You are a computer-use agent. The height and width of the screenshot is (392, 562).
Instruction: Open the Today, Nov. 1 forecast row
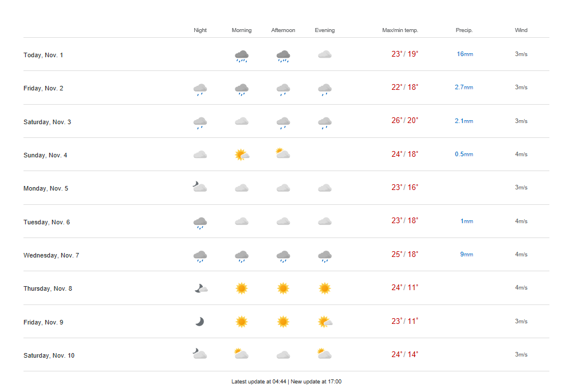(x=44, y=55)
